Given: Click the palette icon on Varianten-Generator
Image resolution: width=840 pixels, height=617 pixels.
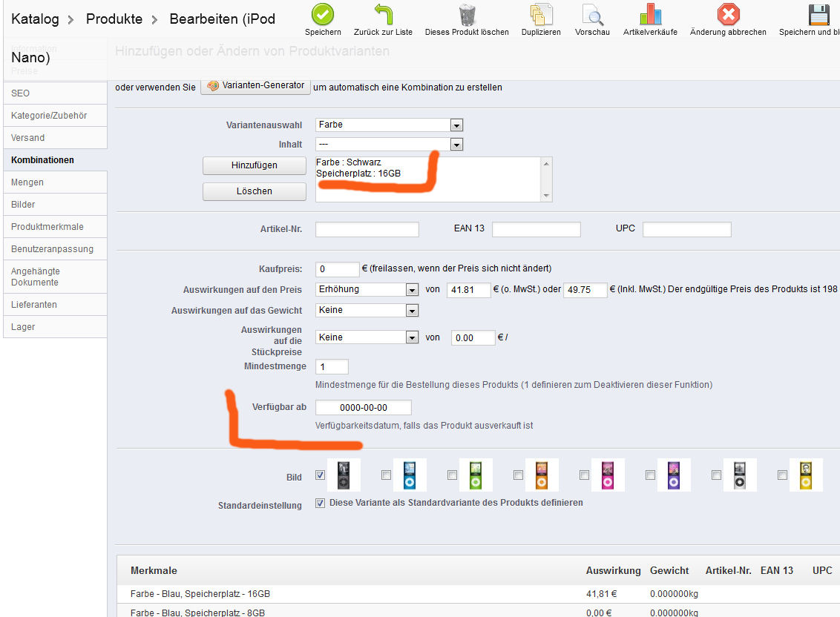Looking at the screenshot, I should pyautogui.click(x=213, y=86).
